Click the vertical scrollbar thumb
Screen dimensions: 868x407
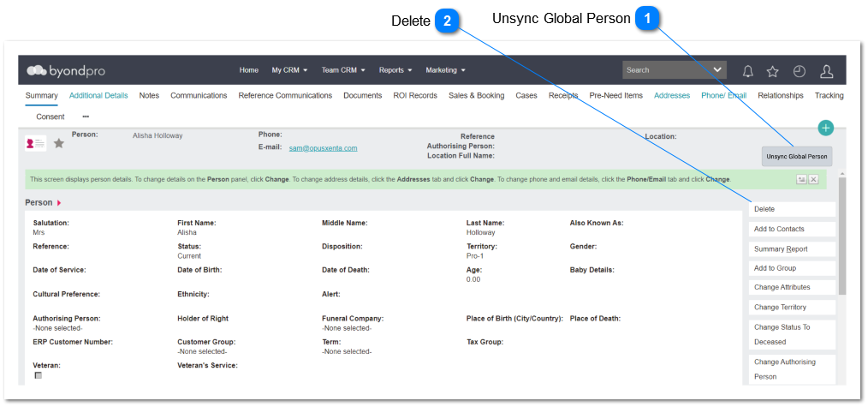point(842,236)
